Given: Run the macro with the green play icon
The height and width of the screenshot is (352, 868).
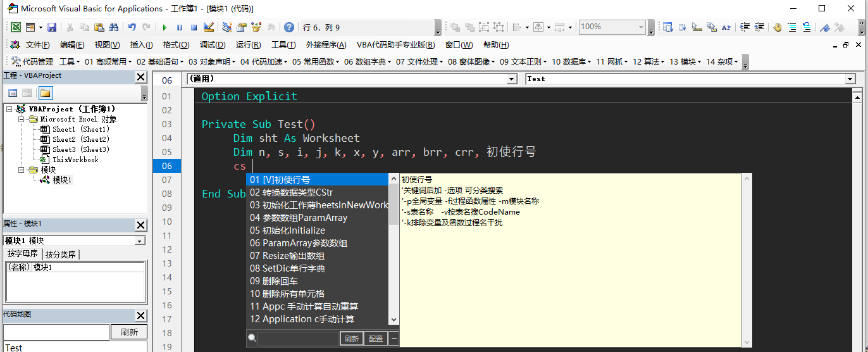Looking at the screenshot, I should pos(164,27).
